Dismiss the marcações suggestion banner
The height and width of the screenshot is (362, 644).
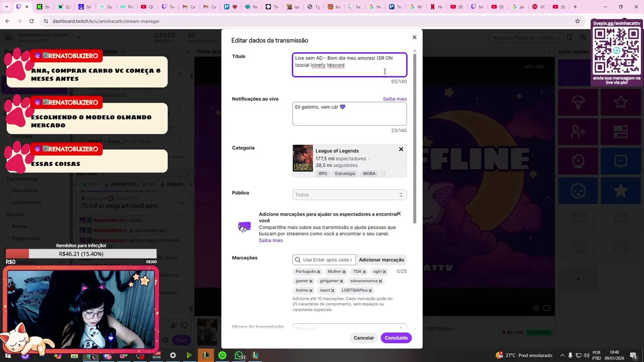(x=398, y=214)
